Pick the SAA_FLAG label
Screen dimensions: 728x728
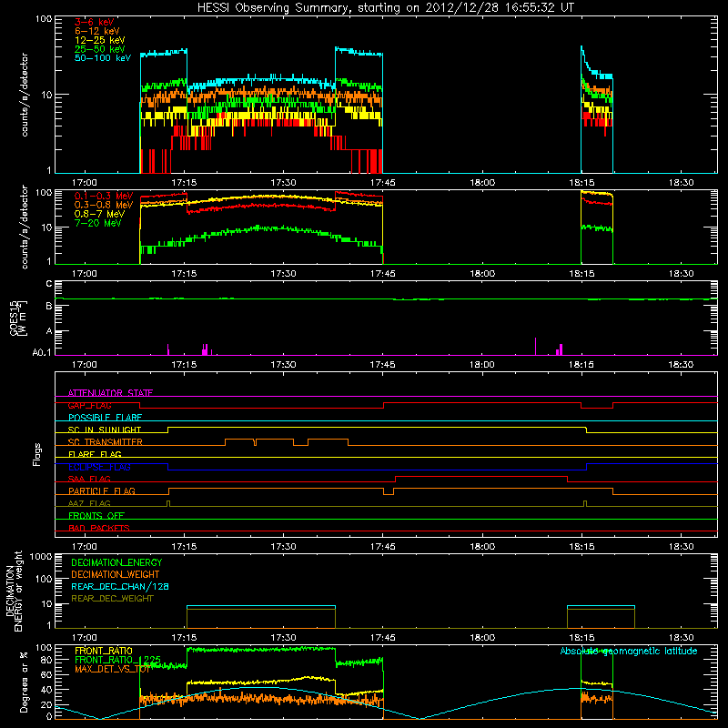tap(89, 479)
